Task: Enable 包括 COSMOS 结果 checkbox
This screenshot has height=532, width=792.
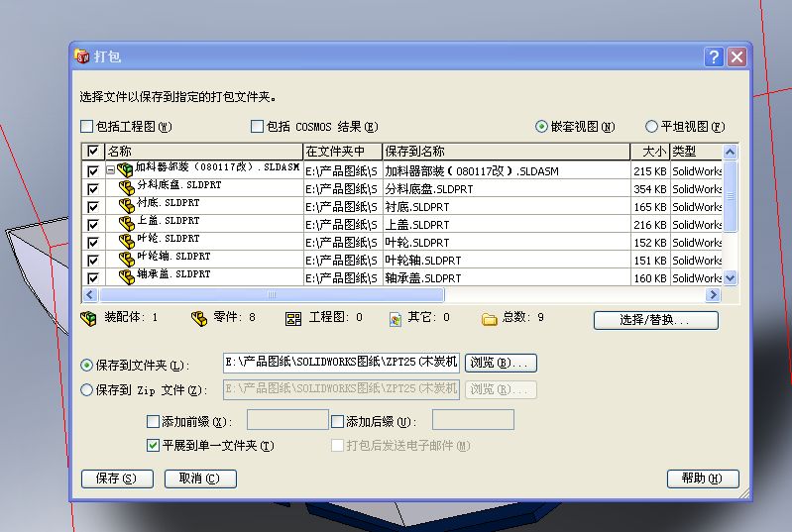Action: [257, 126]
